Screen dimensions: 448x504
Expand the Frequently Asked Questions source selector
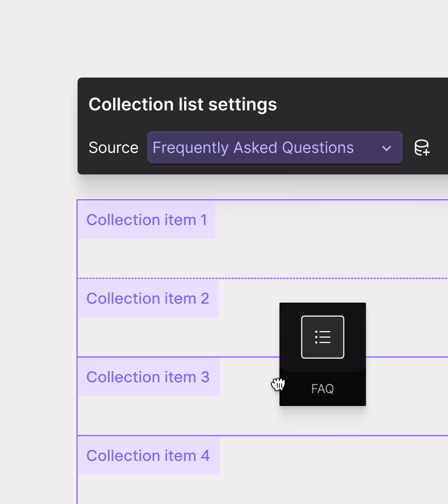[275, 148]
